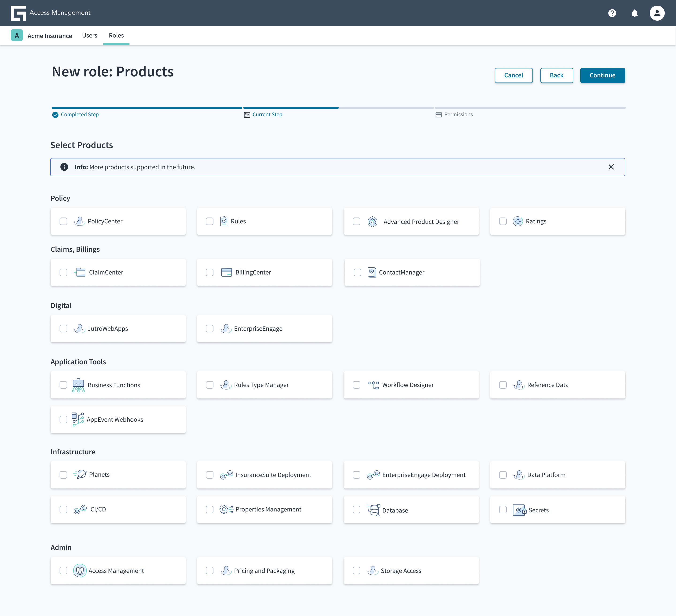Click the Acme Insurance tenant badge

[x=17, y=35]
